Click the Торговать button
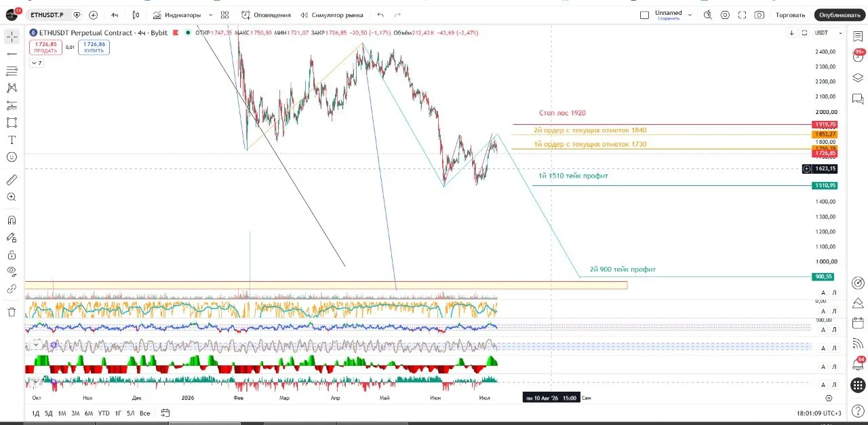This screenshot has width=868, height=425. tap(791, 14)
